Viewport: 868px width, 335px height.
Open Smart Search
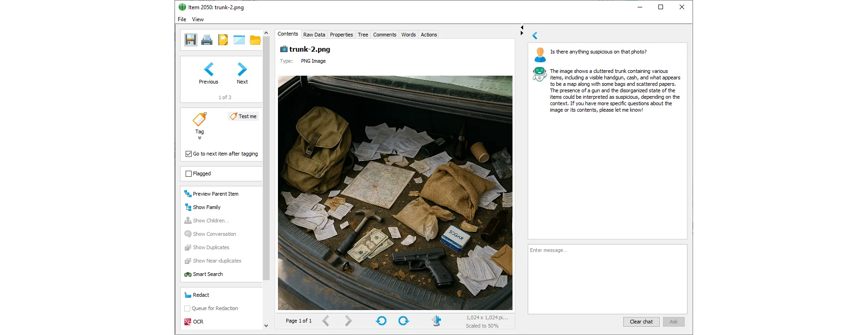coord(204,274)
